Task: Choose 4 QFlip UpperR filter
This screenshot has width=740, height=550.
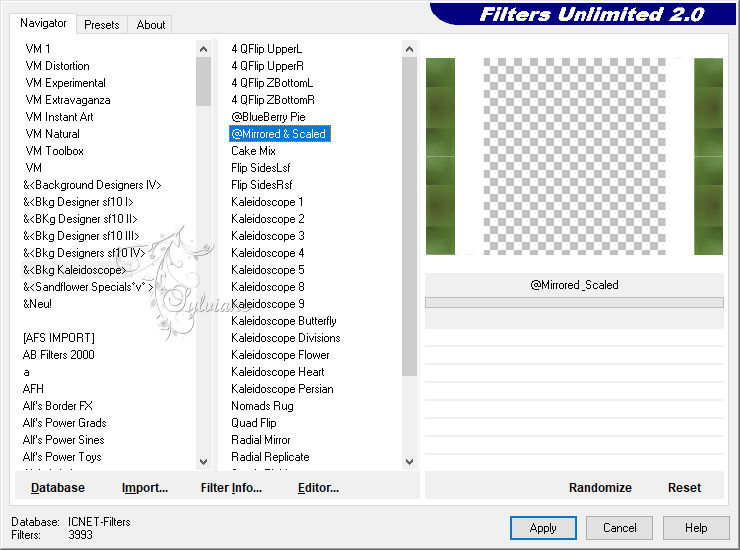Action: 267,66
